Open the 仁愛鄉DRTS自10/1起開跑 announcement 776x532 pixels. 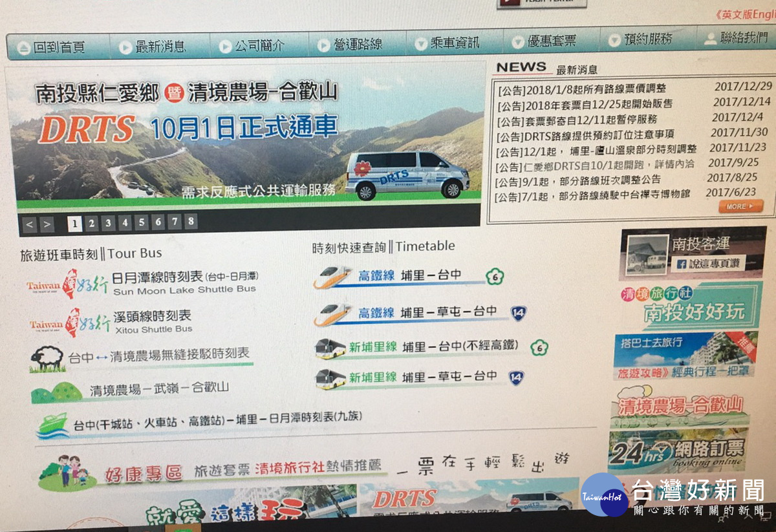coord(595,165)
